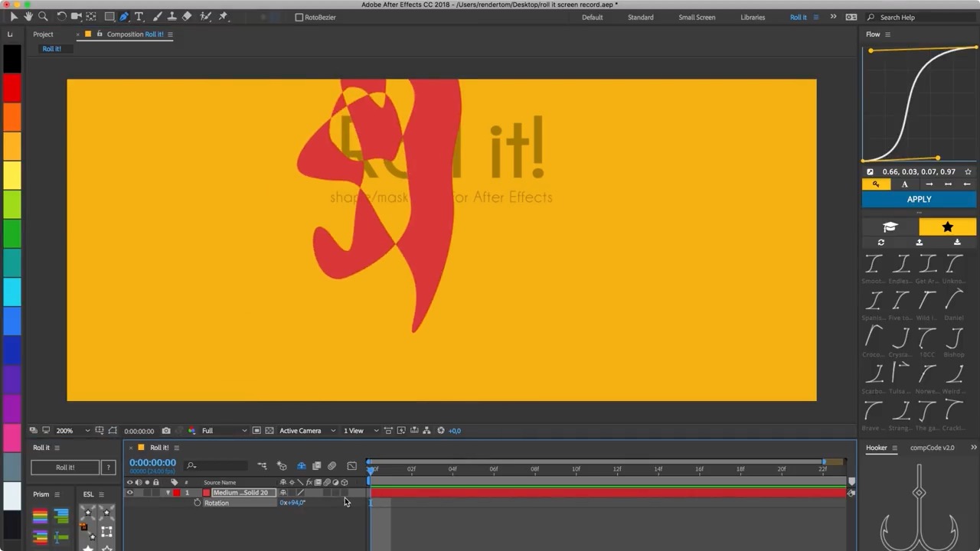Click the Clone Stamp tool
The height and width of the screenshot is (551, 980).
point(171,17)
